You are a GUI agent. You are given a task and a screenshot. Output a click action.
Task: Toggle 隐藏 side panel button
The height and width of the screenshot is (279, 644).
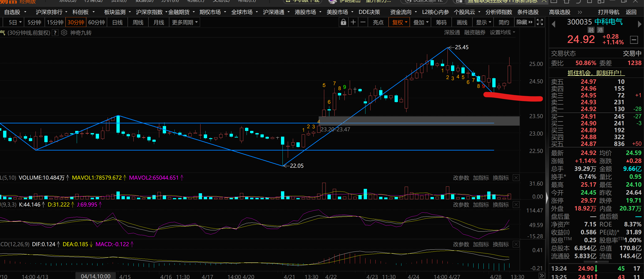coord(524,22)
